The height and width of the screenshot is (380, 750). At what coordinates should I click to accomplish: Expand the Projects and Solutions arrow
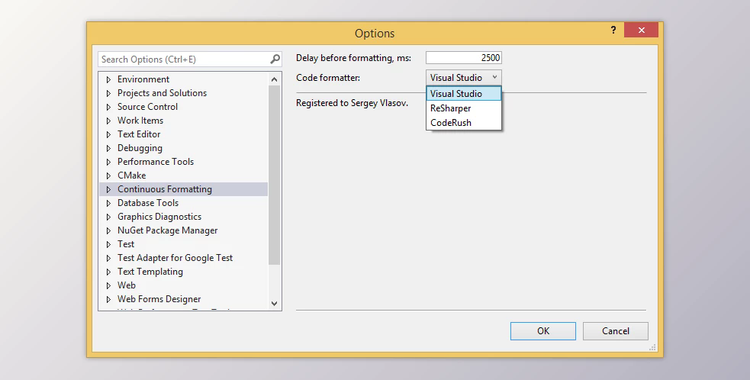(109, 93)
